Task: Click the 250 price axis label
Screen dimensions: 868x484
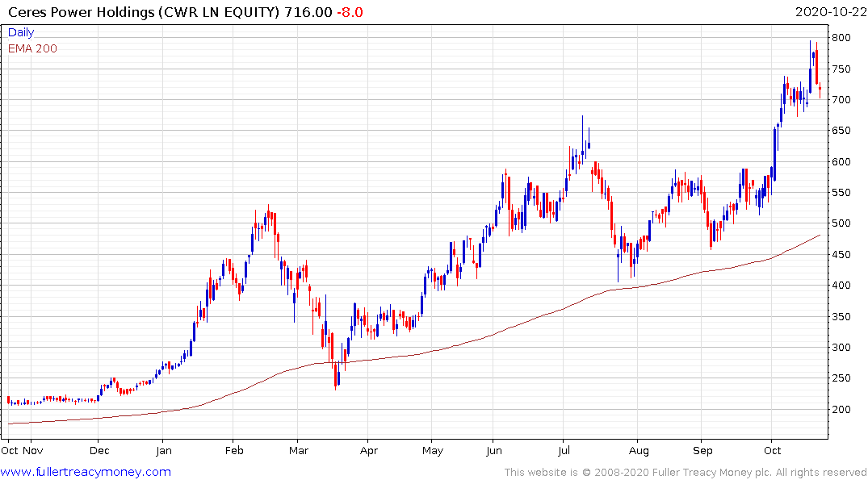Action: (x=841, y=378)
